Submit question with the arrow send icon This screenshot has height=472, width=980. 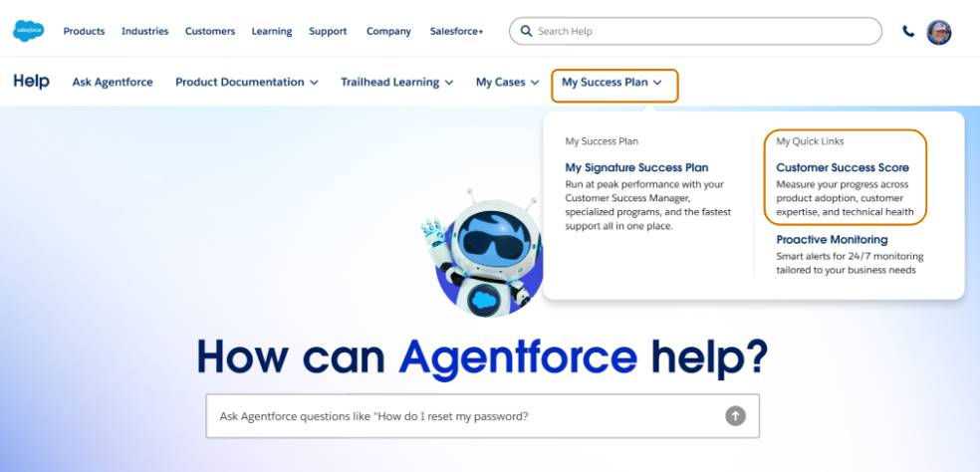pos(735,415)
